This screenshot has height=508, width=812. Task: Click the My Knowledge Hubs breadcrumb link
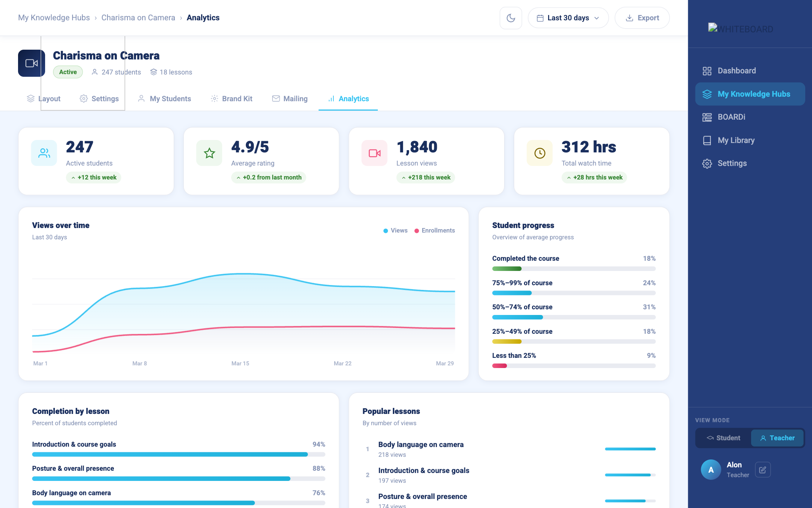(54, 18)
